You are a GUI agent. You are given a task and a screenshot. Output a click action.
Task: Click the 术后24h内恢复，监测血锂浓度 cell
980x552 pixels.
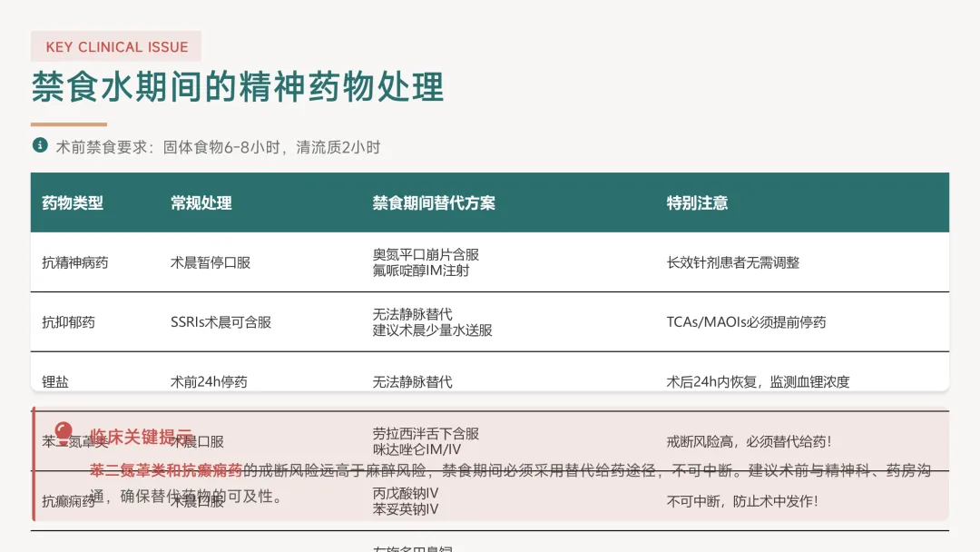tap(758, 382)
